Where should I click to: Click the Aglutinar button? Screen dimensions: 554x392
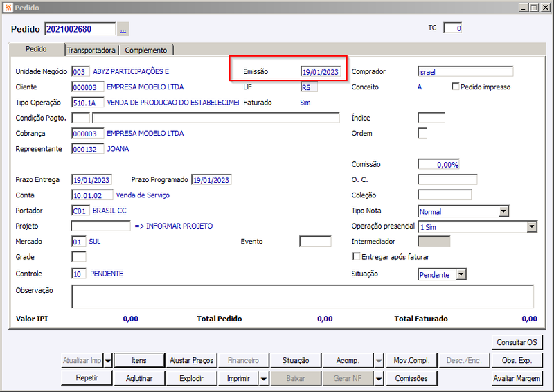tap(139, 378)
